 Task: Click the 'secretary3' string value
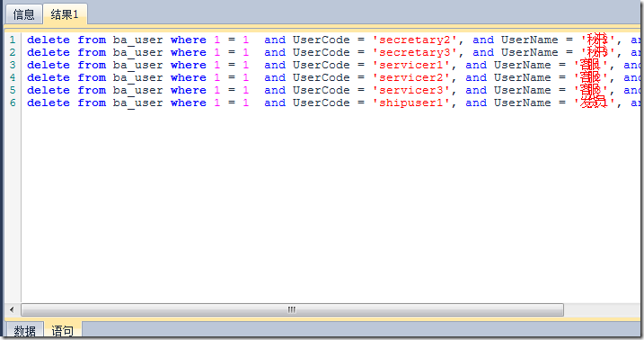click(x=415, y=53)
